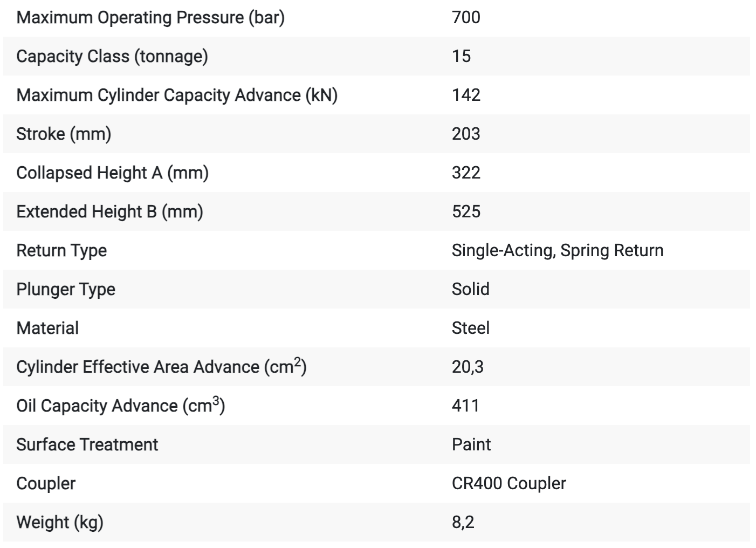
Task: Select the Steel material value
Action: click(471, 328)
